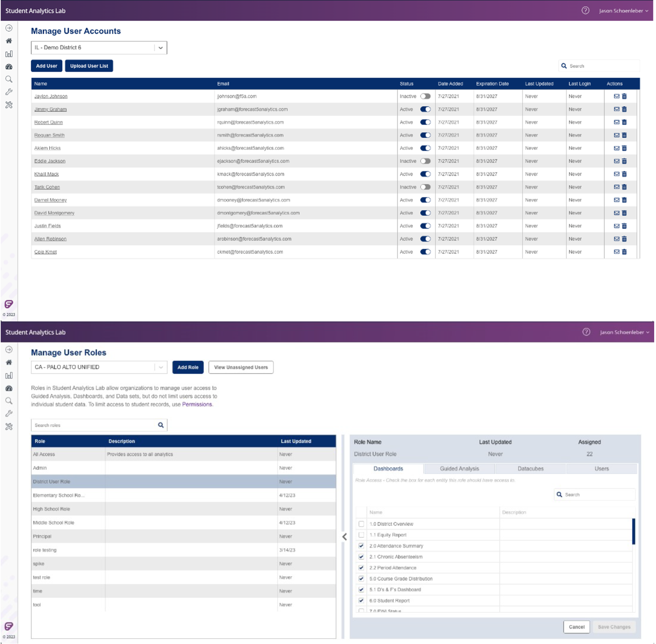Open the CA - PALO ALTO UNIFIED dropdown
This screenshot has height=644, width=656.
(x=99, y=367)
